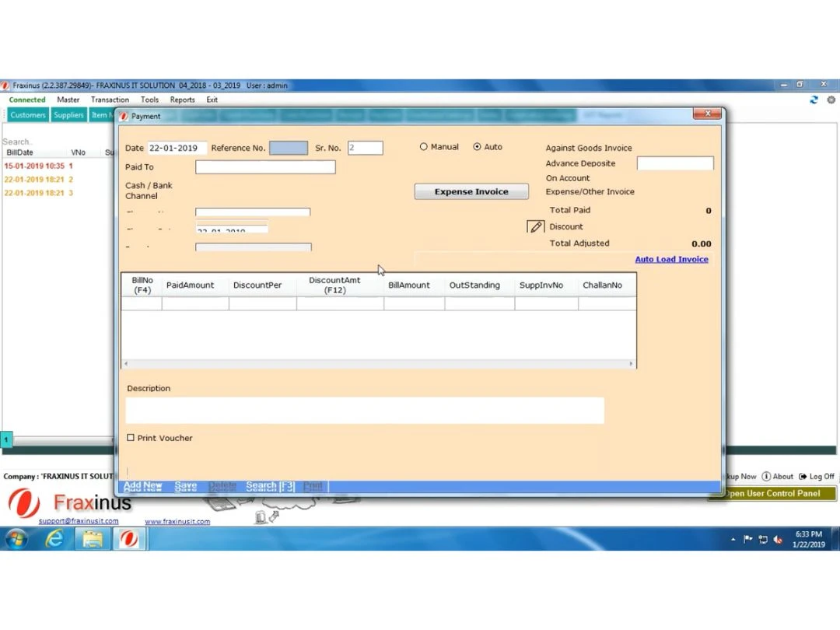Click the Description text box
840x630 pixels.
tap(364, 410)
